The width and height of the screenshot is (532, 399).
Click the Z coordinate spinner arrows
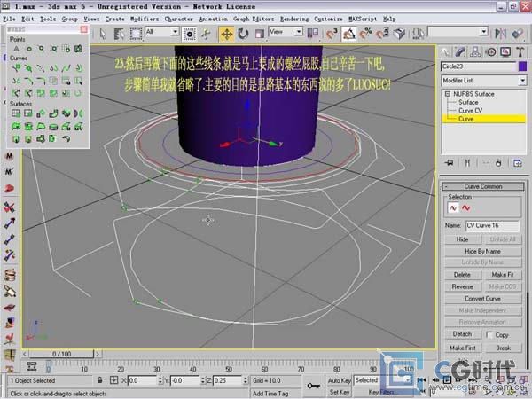pyautogui.click(x=245, y=380)
